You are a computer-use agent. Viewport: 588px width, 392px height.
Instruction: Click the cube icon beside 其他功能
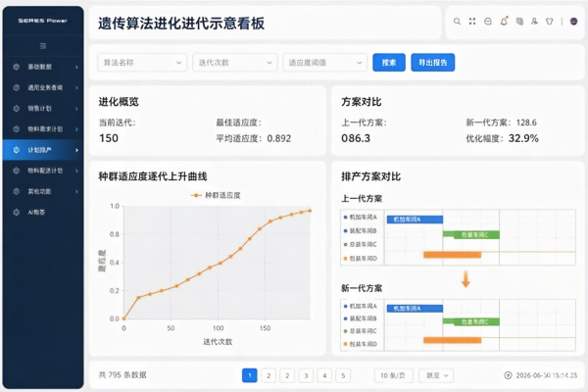[16, 191]
